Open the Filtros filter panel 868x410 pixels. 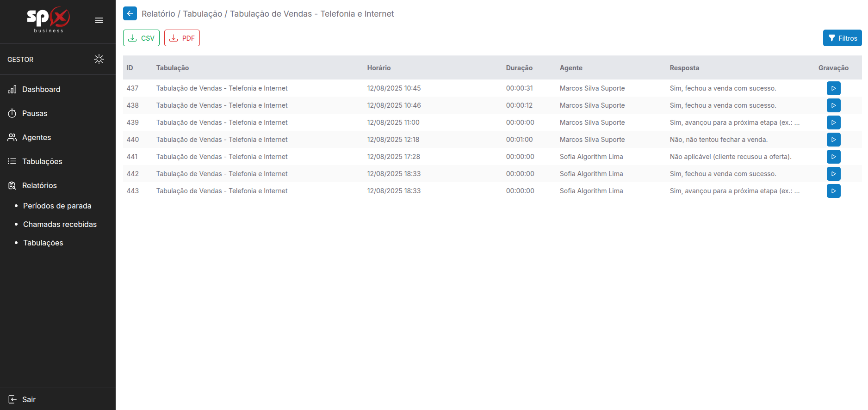pyautogui.click(x=842, y=38)
